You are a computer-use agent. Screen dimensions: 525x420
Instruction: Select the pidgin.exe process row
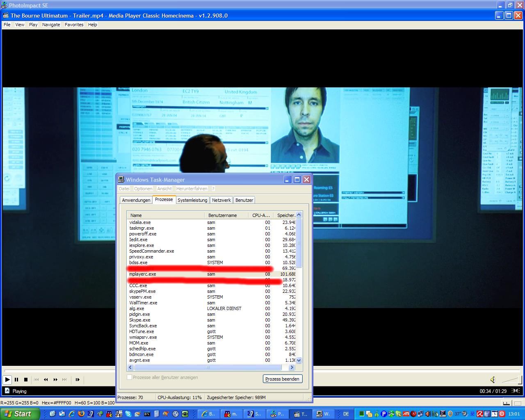pyautogui.click(x=212, y=314)
